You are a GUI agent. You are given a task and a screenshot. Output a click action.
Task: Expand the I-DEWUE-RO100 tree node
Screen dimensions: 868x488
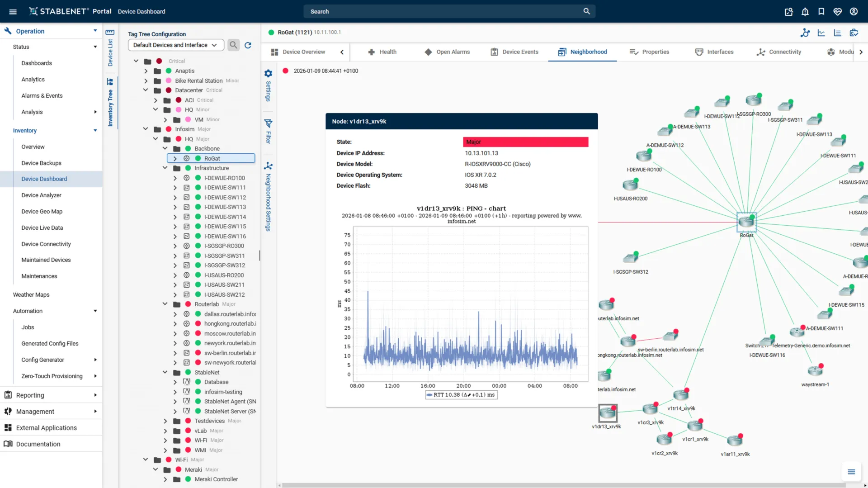pyautogui.click(x=175, y=178)
